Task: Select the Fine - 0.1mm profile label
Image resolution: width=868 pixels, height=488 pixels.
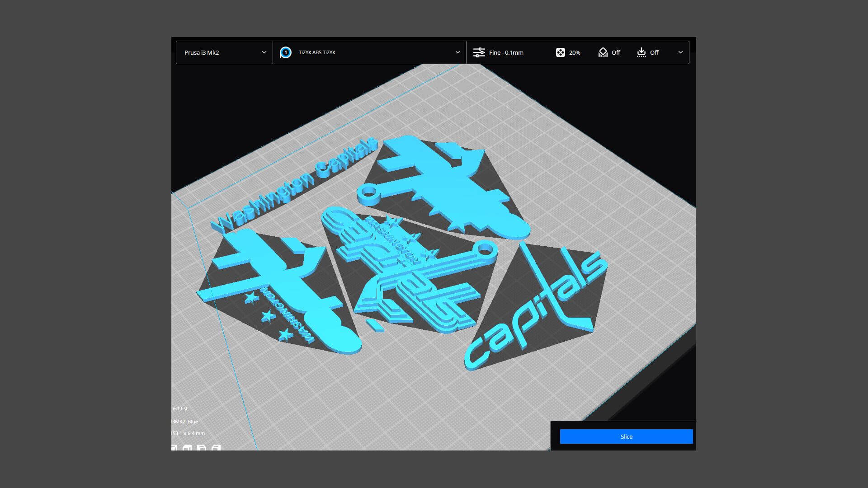Action: pos(506,52)
